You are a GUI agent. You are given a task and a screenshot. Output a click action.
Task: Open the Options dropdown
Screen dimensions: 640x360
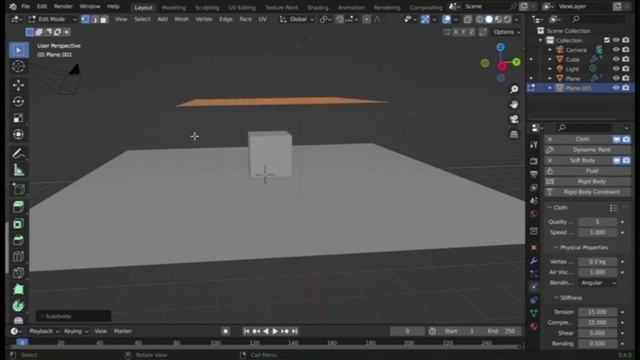tap(507, 32)
